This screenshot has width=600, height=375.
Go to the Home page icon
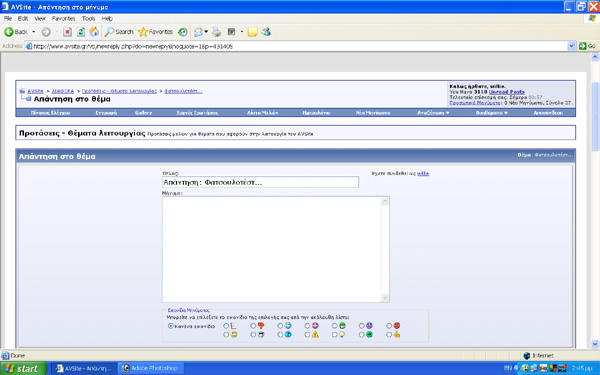[x=94, y=32]
